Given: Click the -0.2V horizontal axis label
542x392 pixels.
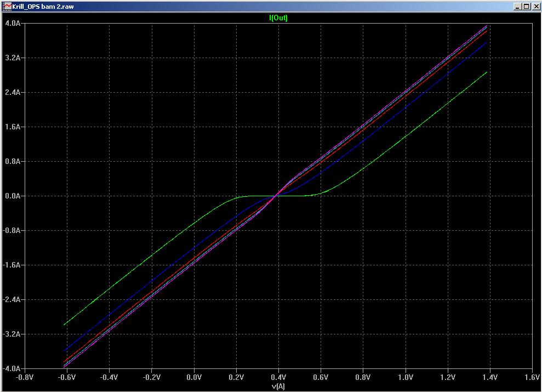Looking at the screenshot, I should (x=151, y=377).
